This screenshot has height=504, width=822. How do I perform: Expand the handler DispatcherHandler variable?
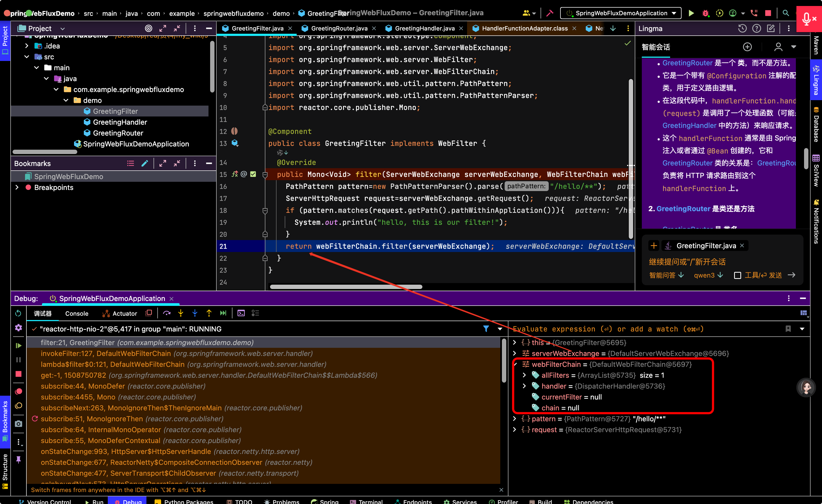coord(525,386)
